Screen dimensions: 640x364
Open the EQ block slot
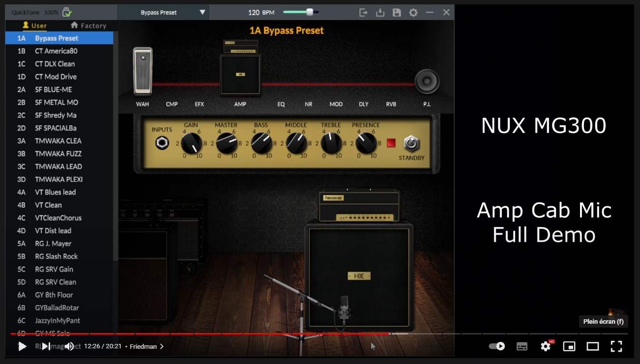tap(281, 104)
